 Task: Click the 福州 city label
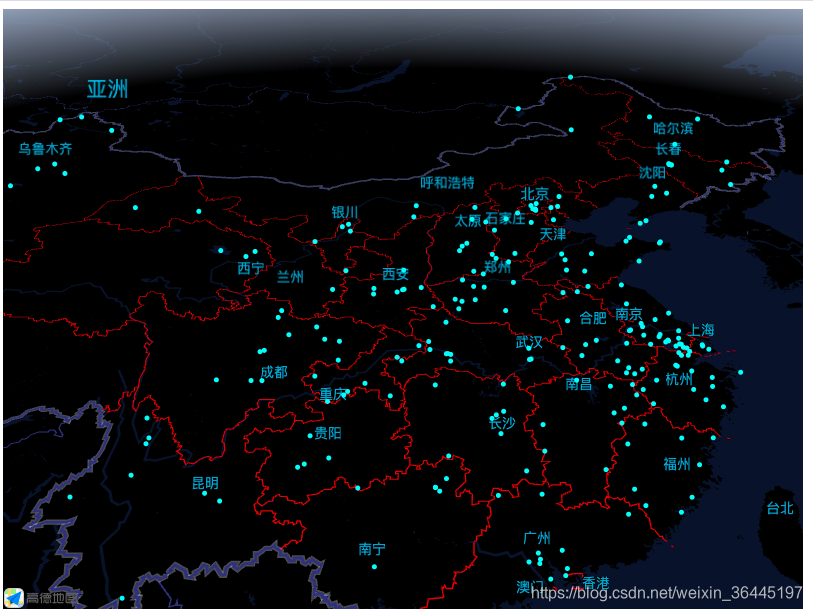[x=677, y=464]
